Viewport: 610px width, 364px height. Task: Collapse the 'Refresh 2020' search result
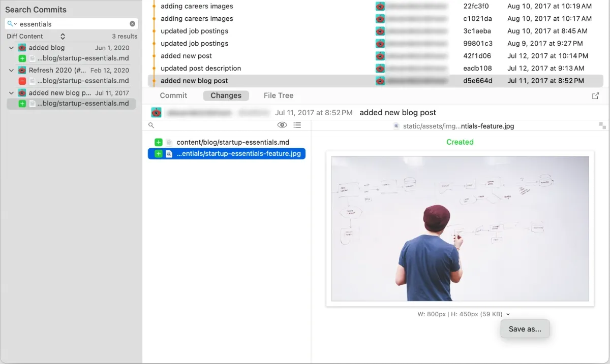pyautogui.click(x=11, y=71)
